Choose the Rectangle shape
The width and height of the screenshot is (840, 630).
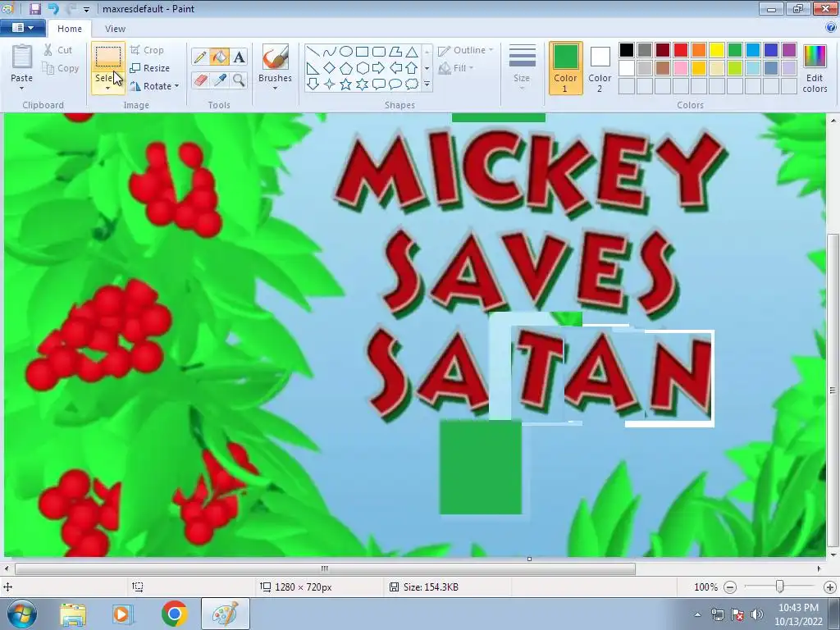point(362,52)
